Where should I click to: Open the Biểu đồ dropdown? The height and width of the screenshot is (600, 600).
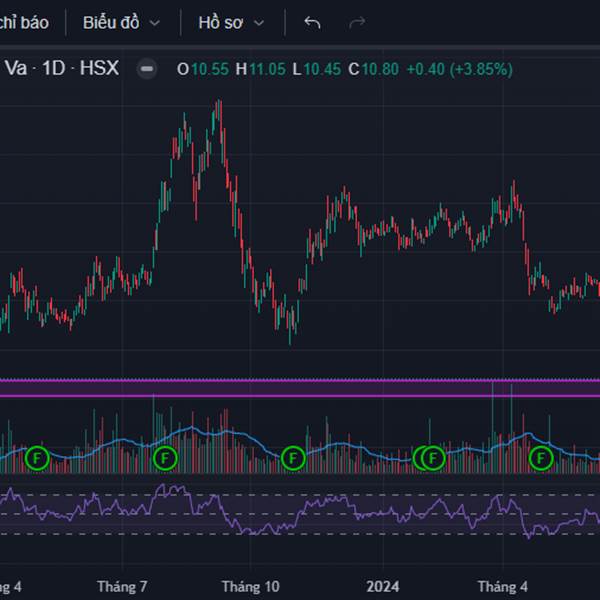pos(121,22)
